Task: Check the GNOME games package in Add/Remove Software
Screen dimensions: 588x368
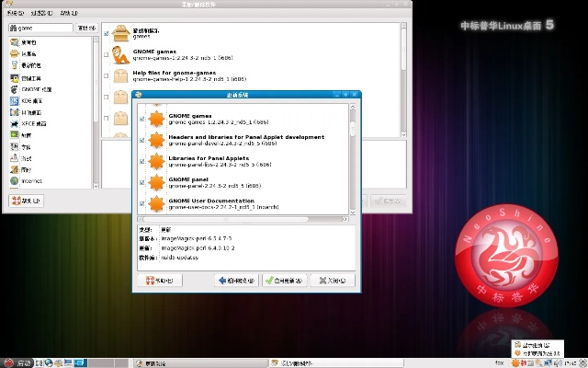Action: click(107, 55)
